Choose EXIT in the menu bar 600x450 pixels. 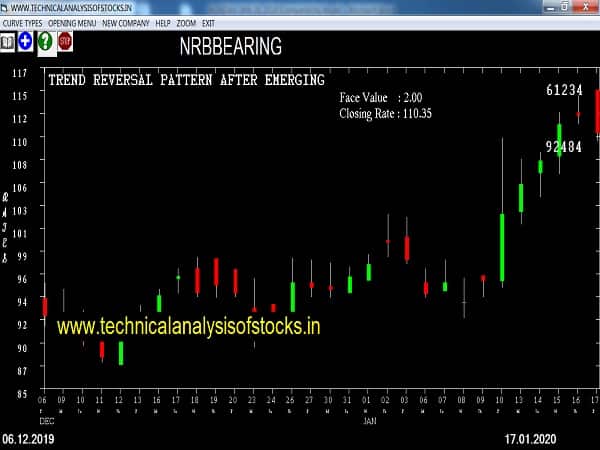[209, 22]
